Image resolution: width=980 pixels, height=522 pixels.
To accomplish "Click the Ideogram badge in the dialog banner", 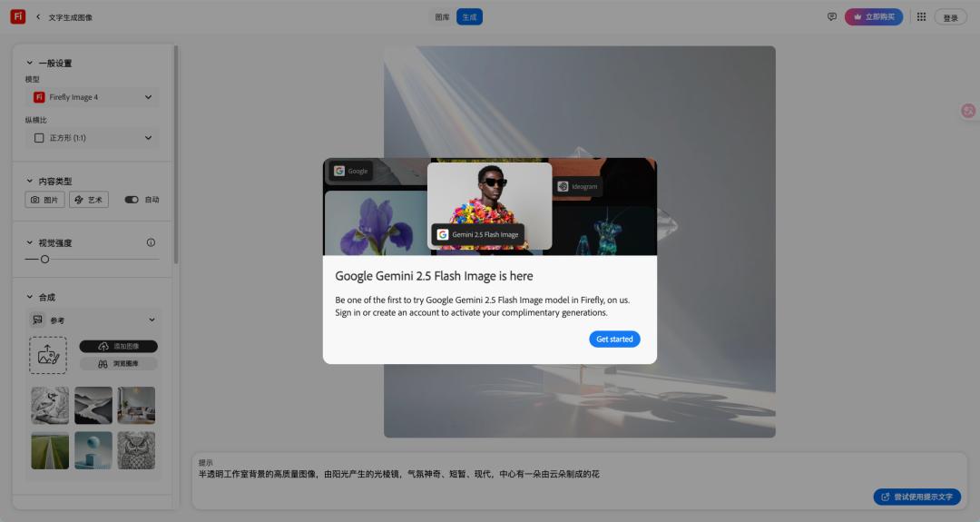I will coord(577,186).
